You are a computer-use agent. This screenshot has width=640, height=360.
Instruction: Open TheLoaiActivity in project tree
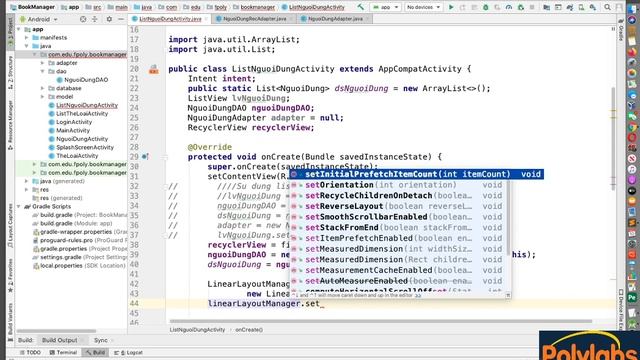pos(73,156)
